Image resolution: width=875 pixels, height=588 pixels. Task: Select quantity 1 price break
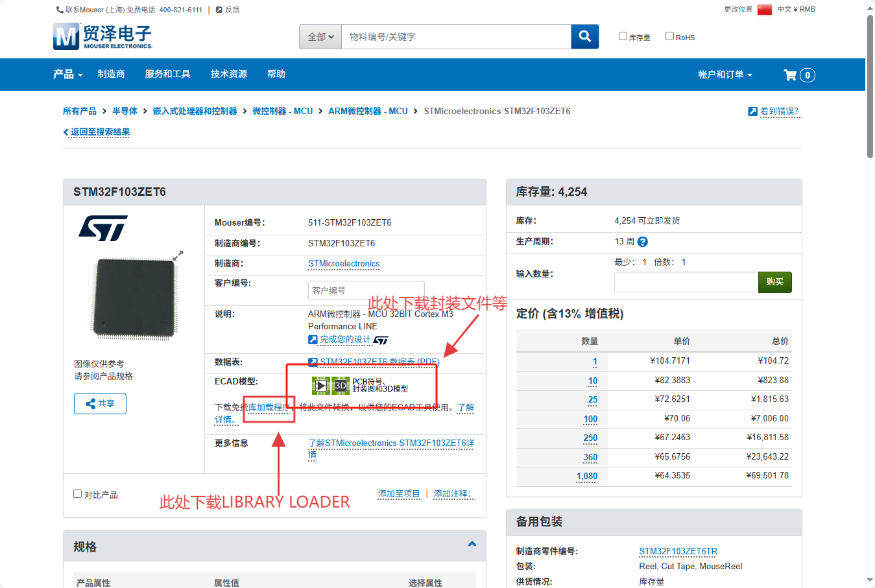(x=595, y=362)
